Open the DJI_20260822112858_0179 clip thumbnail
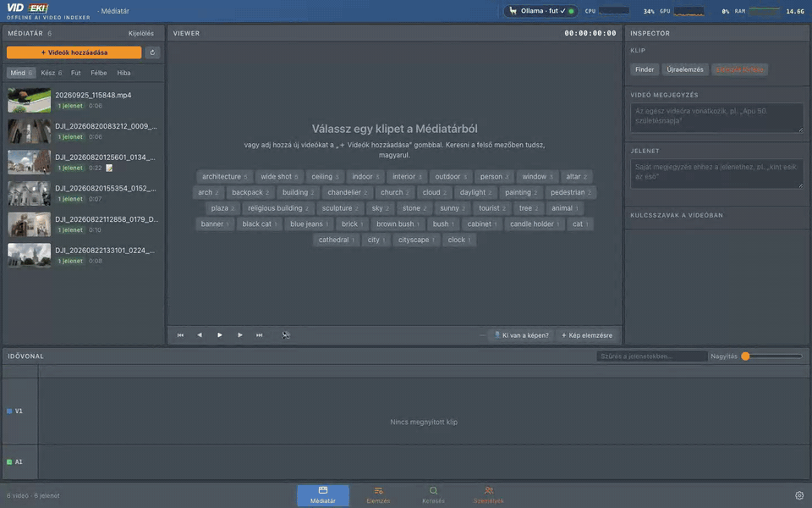 point(29,224)
